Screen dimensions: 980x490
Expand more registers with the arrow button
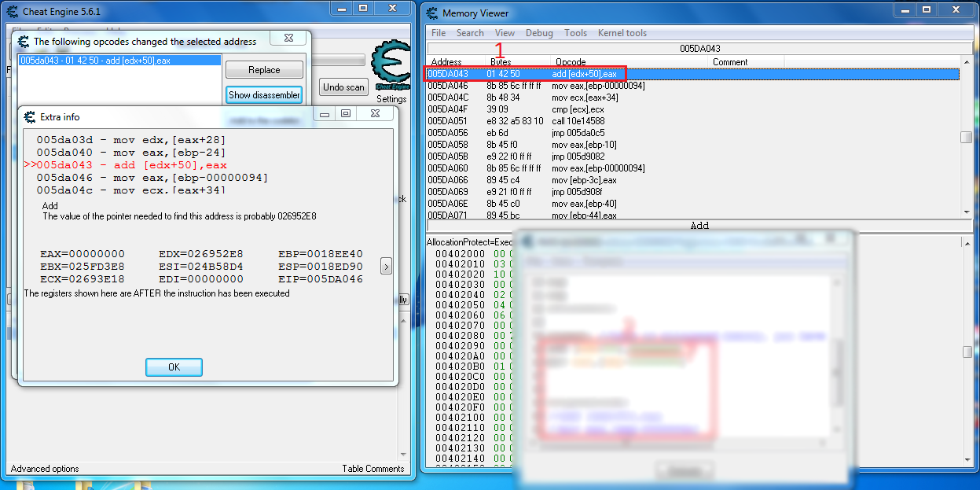click(x=386, y=267)
